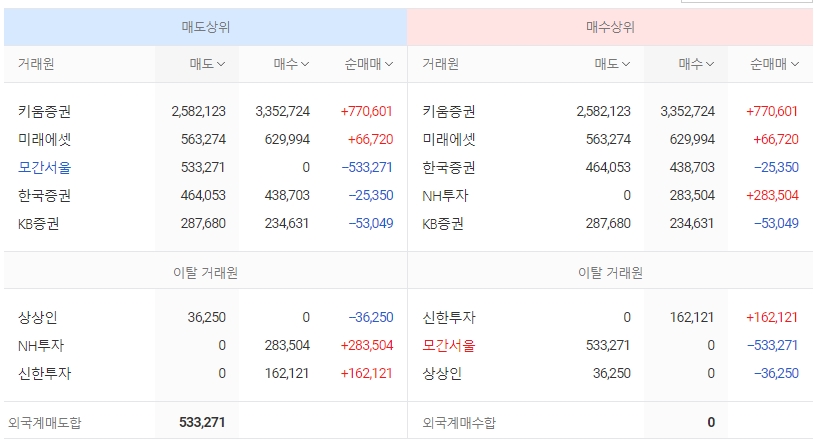
Task: Click 미래에셋 in the 매수상위 list
Action: tap(449, 139)
